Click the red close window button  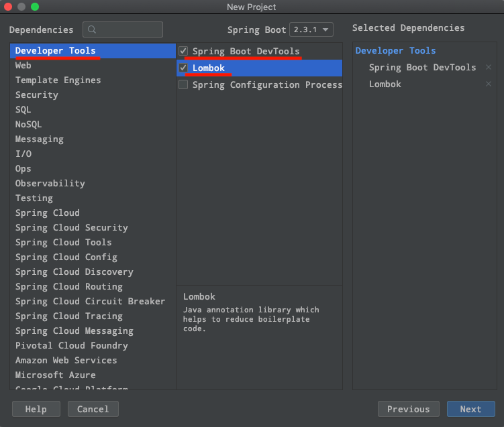click(x=7, y=7)
